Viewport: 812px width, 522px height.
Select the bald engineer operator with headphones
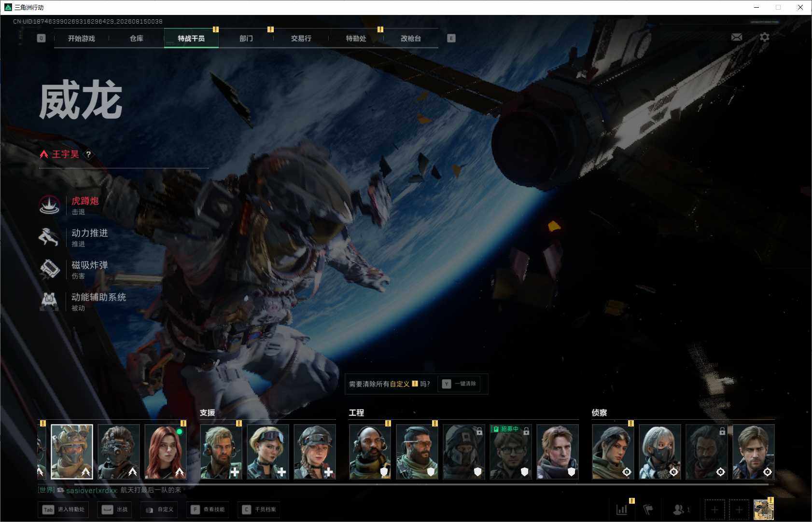[370, 452]
